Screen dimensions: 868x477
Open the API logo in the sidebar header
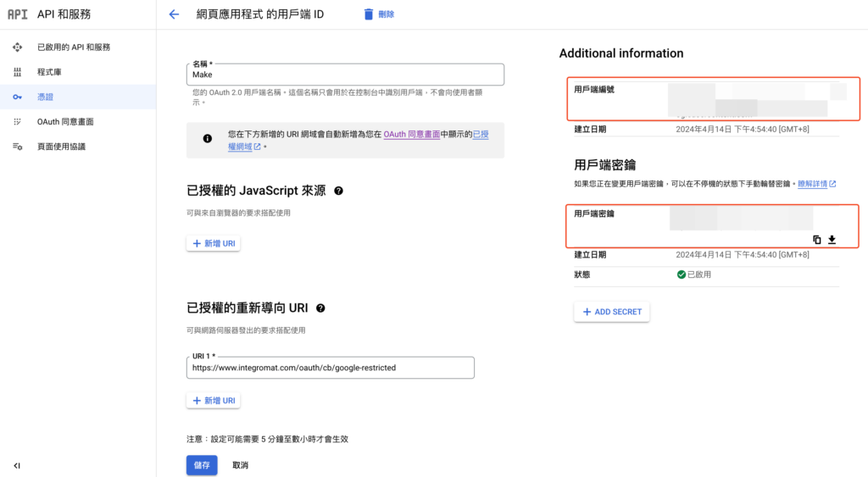[x=17, y=14]
